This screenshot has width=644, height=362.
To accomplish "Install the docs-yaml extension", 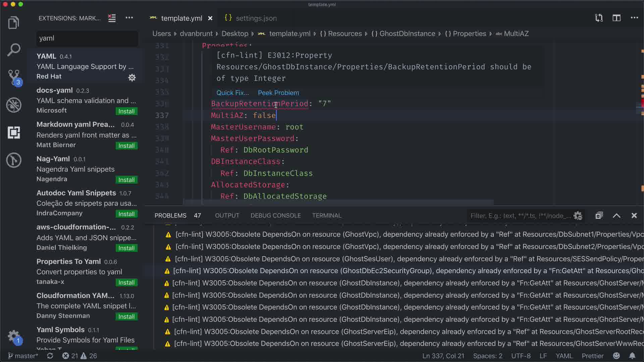I will 126,111.
